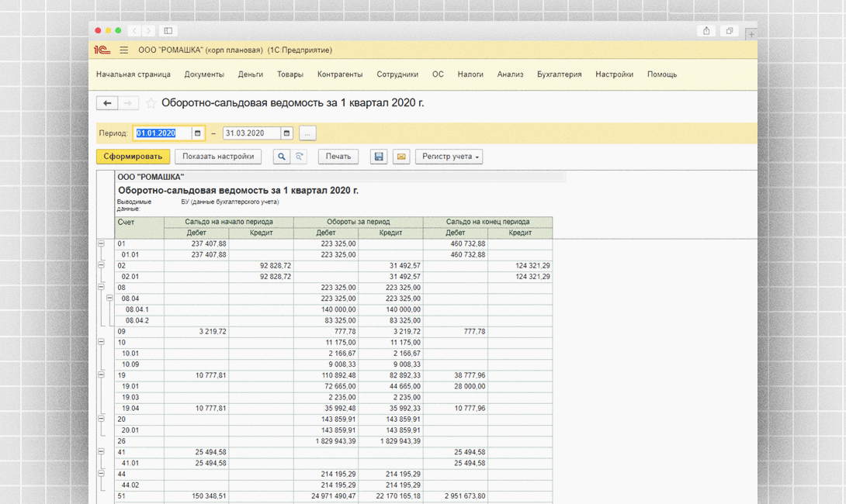Screen dimensions: 846x504
Task: Open the Деньги menu
Action: 251,74
